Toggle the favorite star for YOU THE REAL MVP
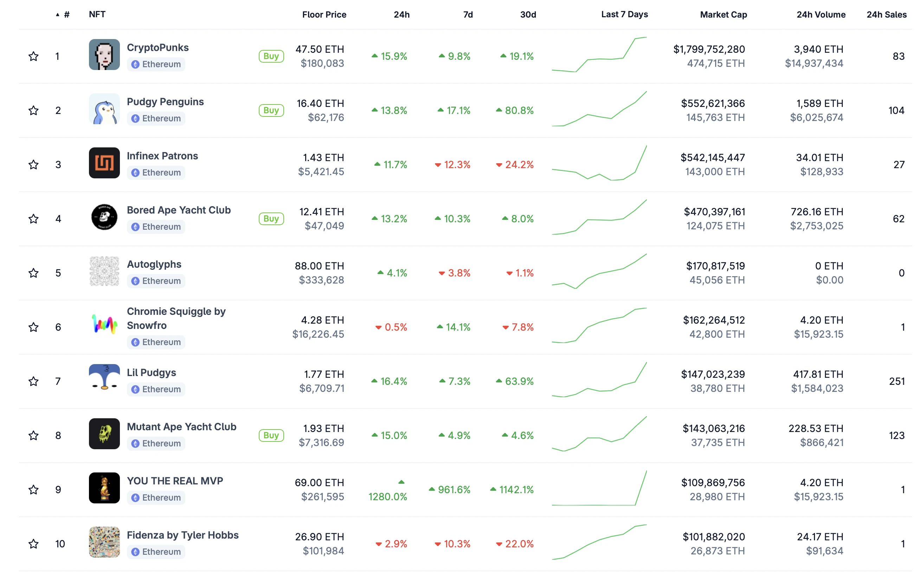The image size is (924, 572). (33, 489)
